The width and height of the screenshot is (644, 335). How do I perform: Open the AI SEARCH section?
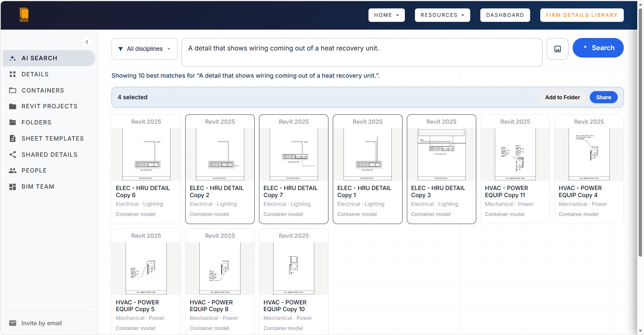coord(49,58)
